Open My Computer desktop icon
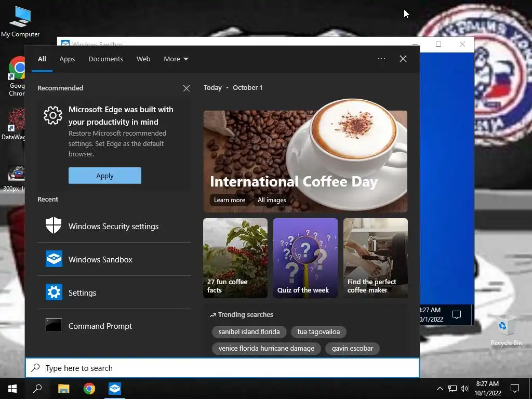This screenshot has width=532, height=399. [20, 22]
